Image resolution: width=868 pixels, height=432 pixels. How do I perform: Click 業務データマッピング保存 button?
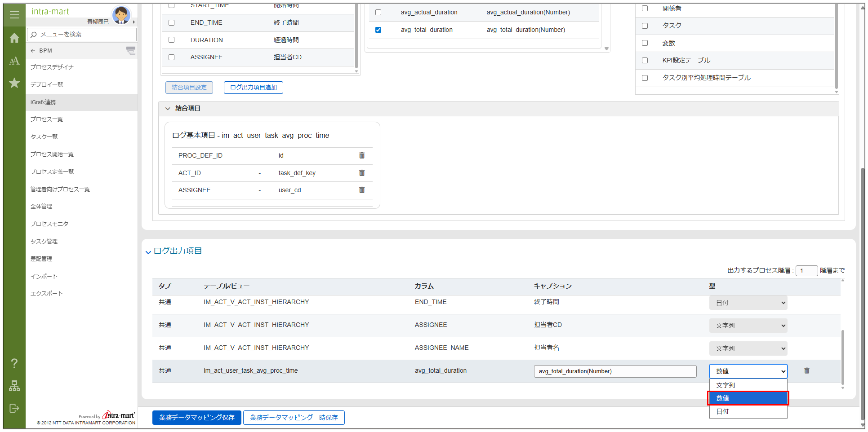coord(196,418)
